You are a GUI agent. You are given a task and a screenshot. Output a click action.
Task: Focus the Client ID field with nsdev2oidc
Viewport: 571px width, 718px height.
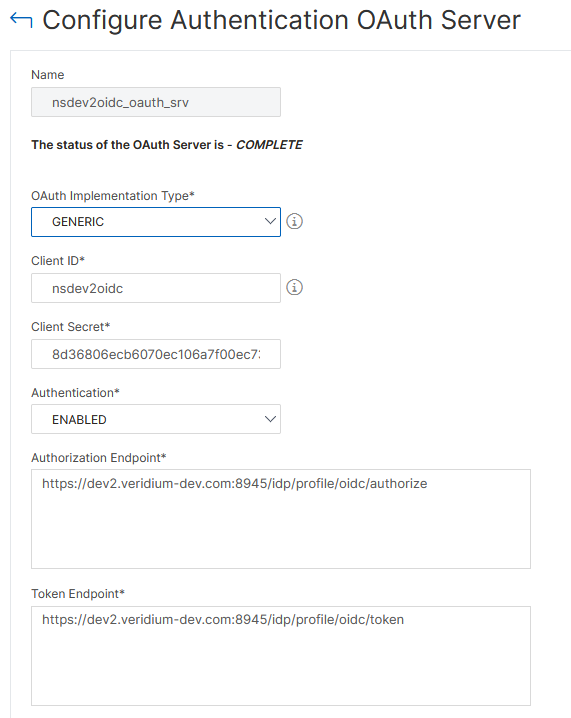(156, 288)
